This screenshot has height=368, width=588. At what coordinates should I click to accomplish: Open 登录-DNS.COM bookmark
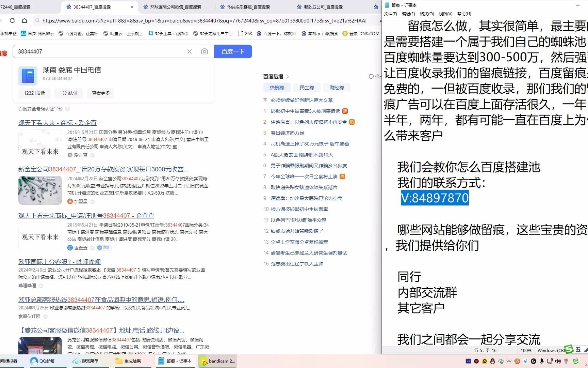[x=361, y=33]
